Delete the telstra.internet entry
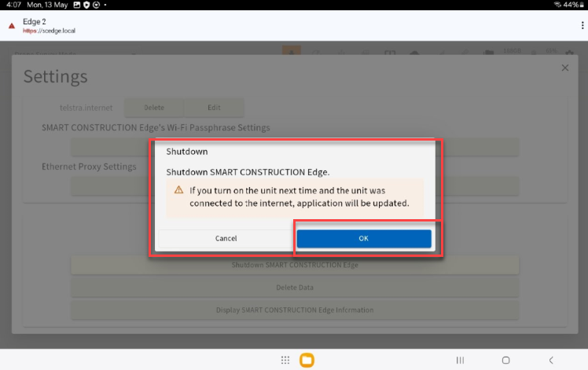588x370 pixels. click(x=154, y=108)
